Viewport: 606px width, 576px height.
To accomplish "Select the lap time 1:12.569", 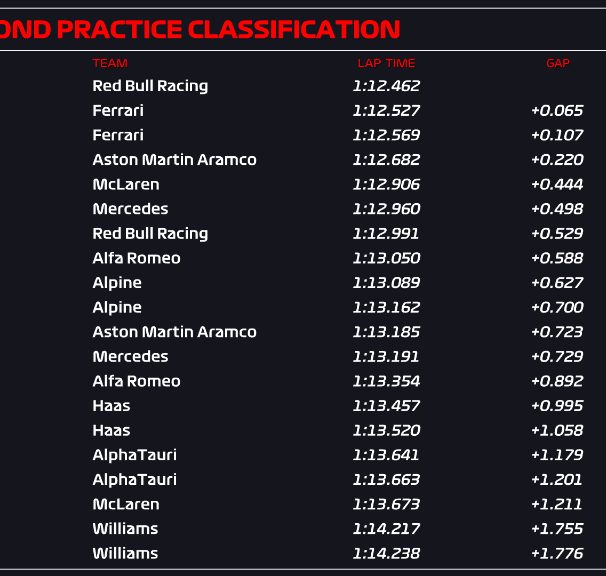I will tap(386, 135).
